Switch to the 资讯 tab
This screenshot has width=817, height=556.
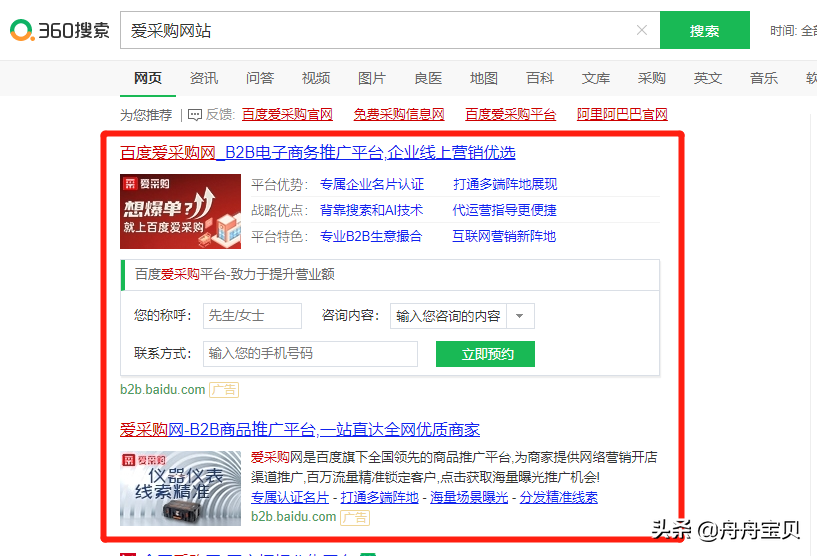pyautogui.click(x=204, y=78)
